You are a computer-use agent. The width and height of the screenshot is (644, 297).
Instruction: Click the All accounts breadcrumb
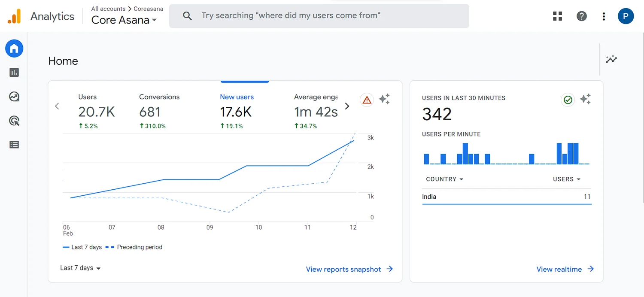[108, 9]
